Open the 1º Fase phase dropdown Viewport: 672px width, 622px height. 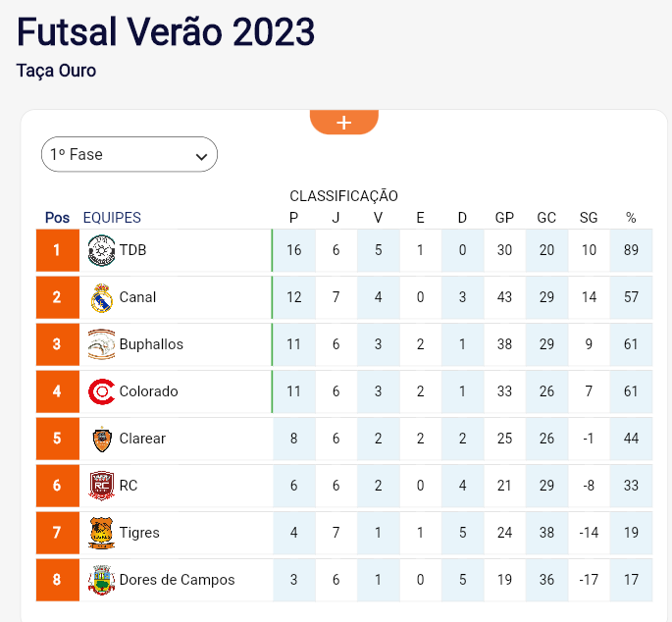[129, 154]
